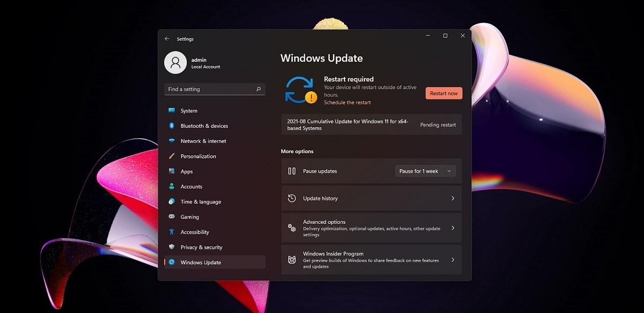Click the back arrow in the title bar
This screenshot has width=644, height=313.
click(x=167, y=39)
